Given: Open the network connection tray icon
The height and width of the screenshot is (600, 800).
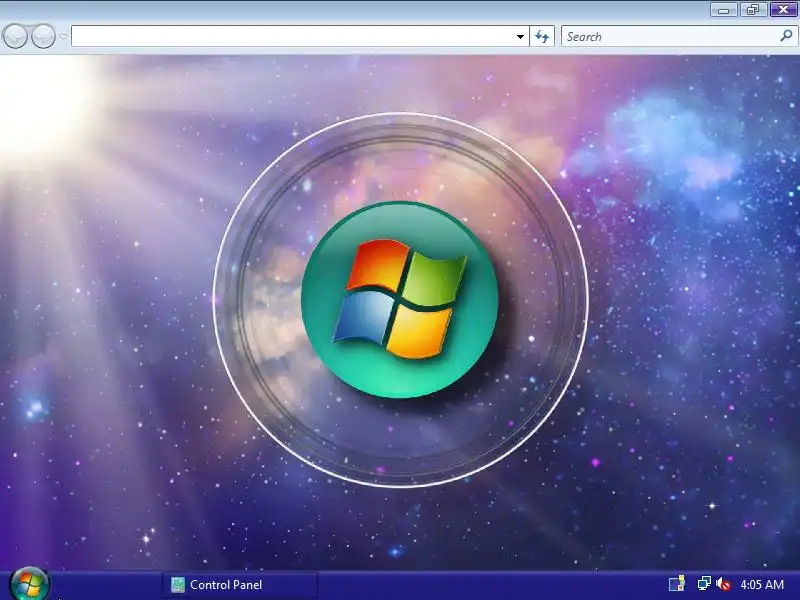Looking at the screenshot, I should [x=704, y=584].
